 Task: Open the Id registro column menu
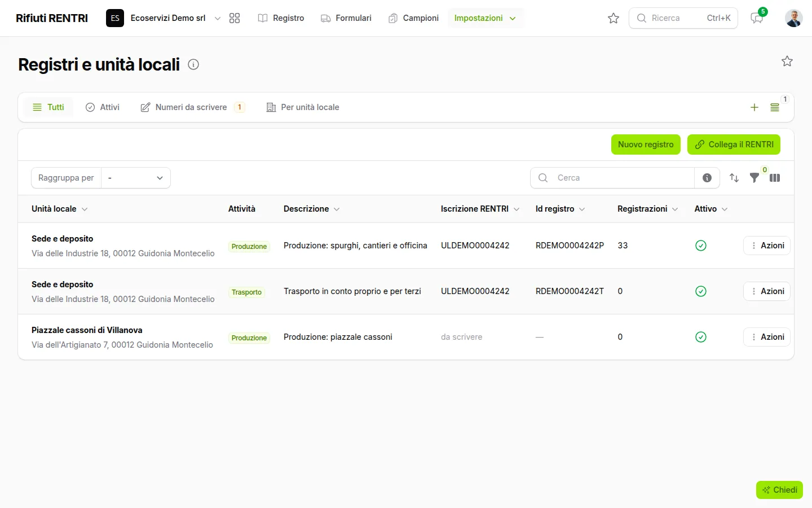tap(582, 209)
